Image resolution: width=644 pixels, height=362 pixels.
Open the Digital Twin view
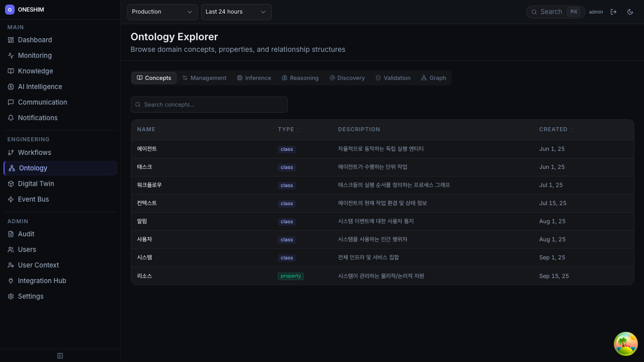click(36, 184)
